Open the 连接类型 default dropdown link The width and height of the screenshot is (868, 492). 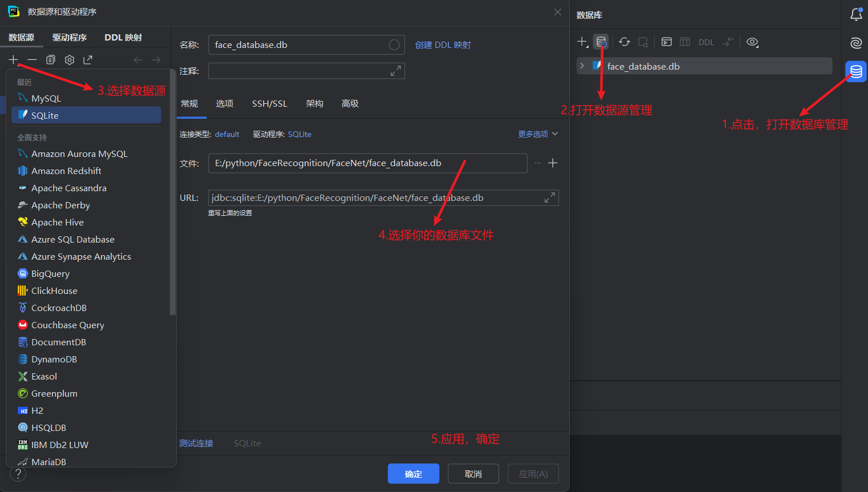(x=227, y=134)
